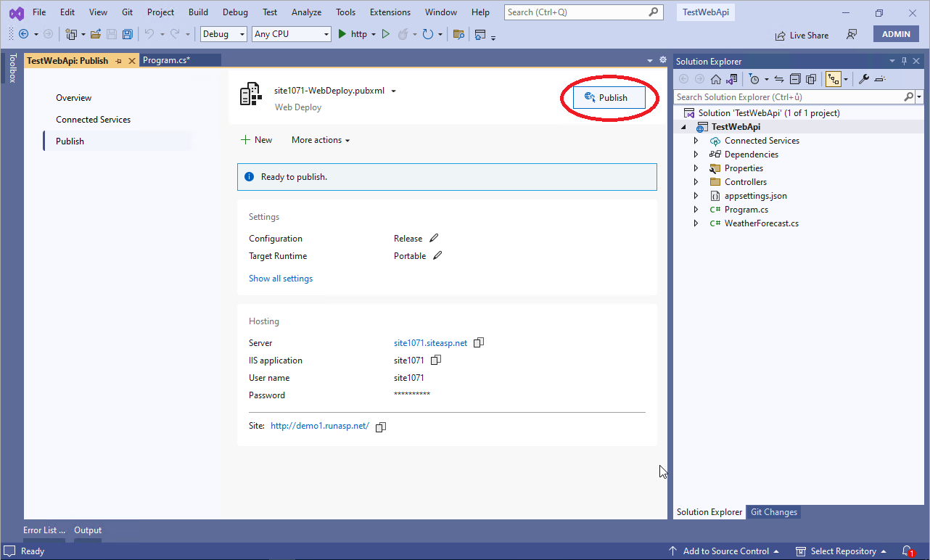930x560 pixels.
Task: Open the Build menu
Action: 198,12
